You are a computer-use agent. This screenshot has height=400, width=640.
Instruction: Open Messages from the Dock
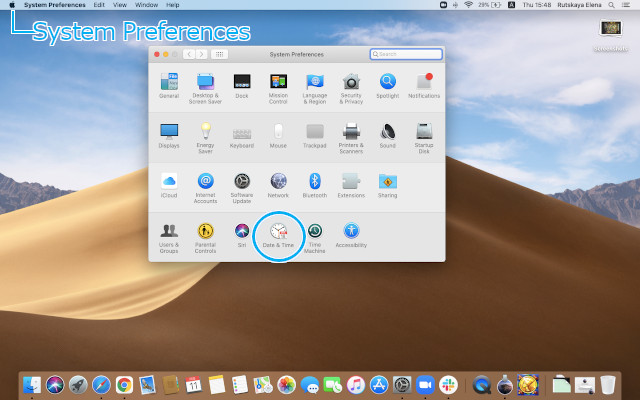tap(309, 384)
